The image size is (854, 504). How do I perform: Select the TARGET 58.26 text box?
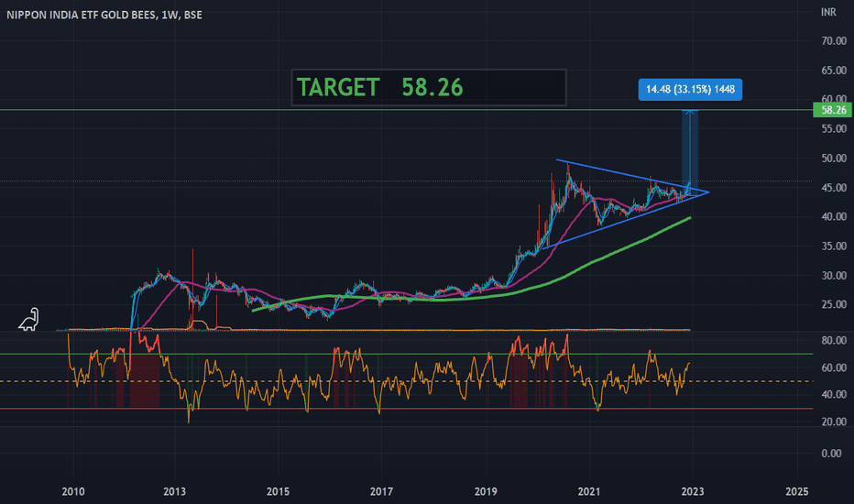click(429, 87)
